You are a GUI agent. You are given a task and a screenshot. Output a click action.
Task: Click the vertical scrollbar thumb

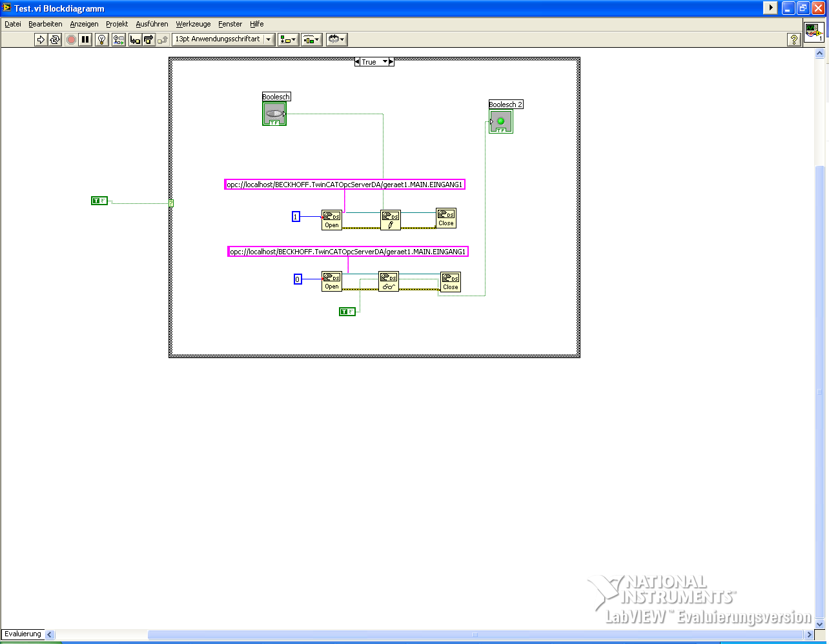click(820, 392)
